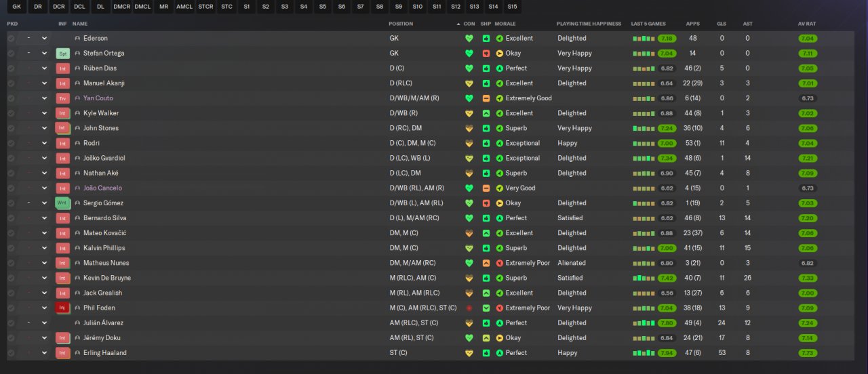This screenshot has height=374, width=868.
Task: Toggle the picked checkmark for Phil Foden
Action: pyautogui.click(x=11, y=308)
